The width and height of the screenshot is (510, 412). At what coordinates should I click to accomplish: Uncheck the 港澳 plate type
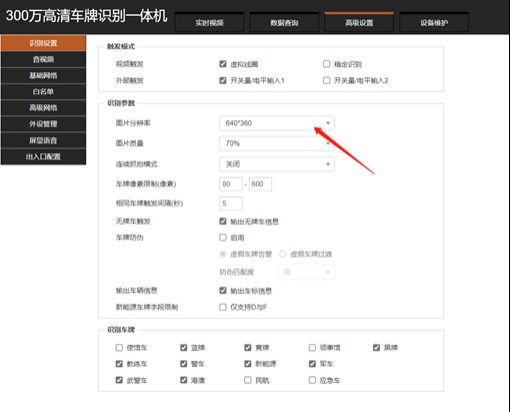click(184, 380)
